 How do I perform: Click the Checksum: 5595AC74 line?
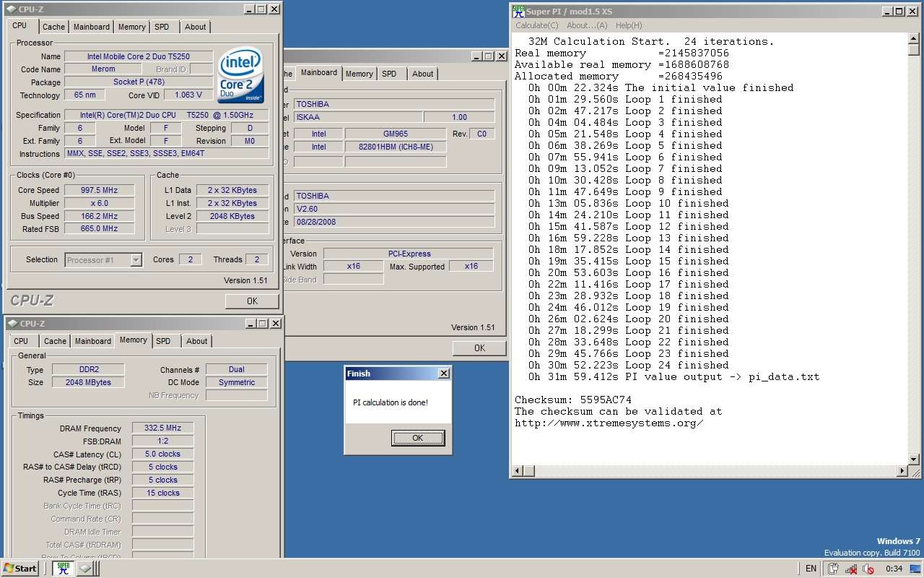[x=573, y=400]
